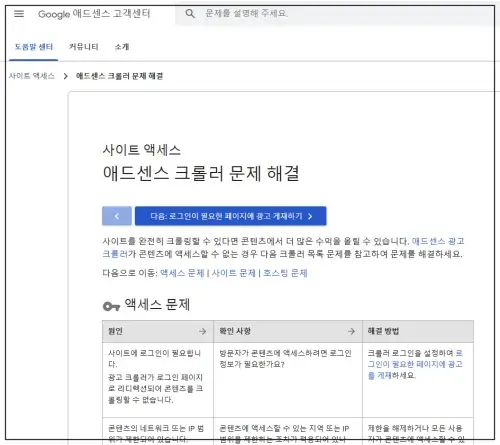Click the breadcrumb chevron separator
This screenshot has width=500, height=445.
66,76
